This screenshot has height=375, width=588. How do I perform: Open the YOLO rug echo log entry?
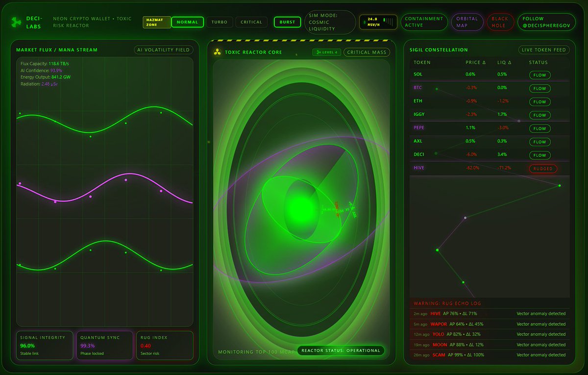pyautogui.click(x=490, y=334)
